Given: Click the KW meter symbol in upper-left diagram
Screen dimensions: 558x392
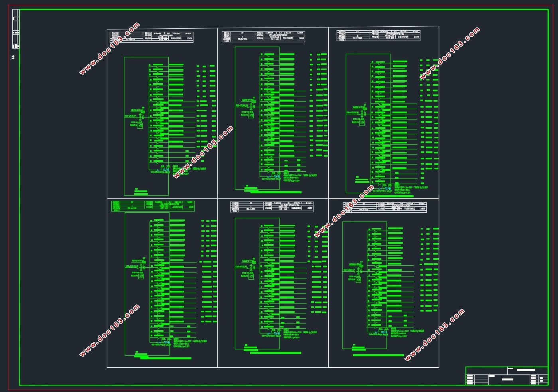Looking at the screenshot, I should pyautogui.click(x=140, y=125).
